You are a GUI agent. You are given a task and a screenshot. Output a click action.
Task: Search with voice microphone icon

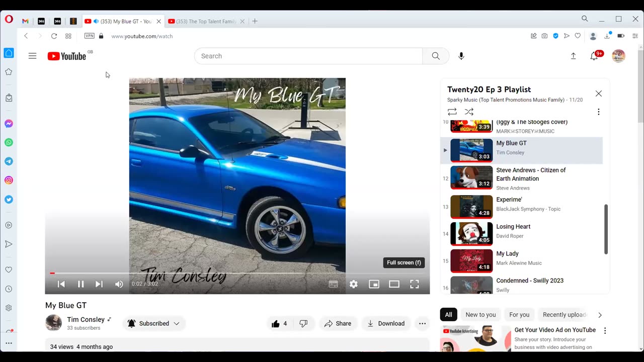(461, 56)
